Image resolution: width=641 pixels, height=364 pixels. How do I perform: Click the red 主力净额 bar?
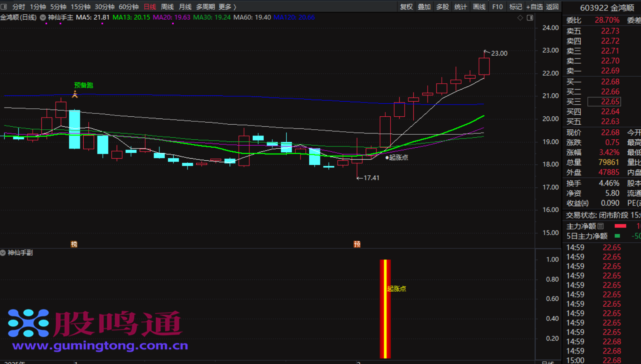pyautogui.click(x=620, y=226)
